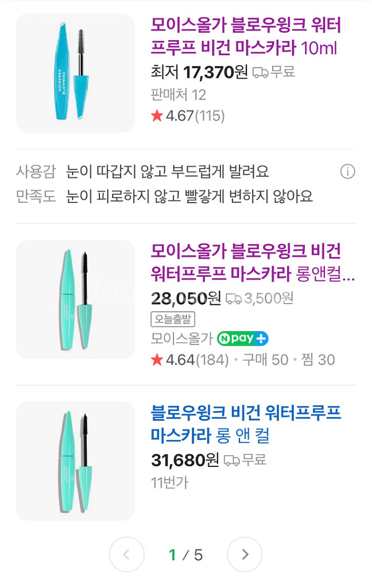Viewport: 372px width, 588px height.
Task: Click the first mascara product thumbnail
Action: (x=75, y=72)
